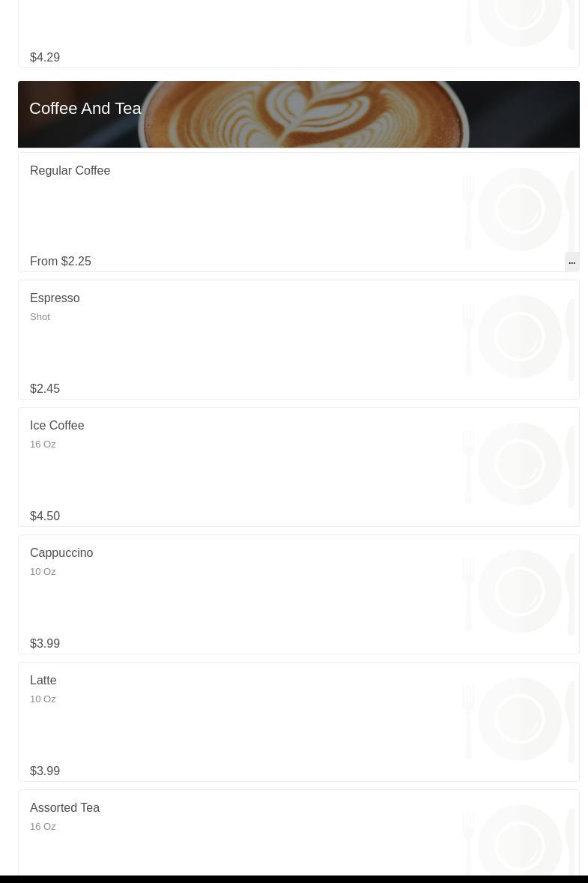The width and height of the screenshot is (588, 883).
Task: Click the Espresso placeholder dish icon
Action: pyautogui.click(x=519, y=337)
